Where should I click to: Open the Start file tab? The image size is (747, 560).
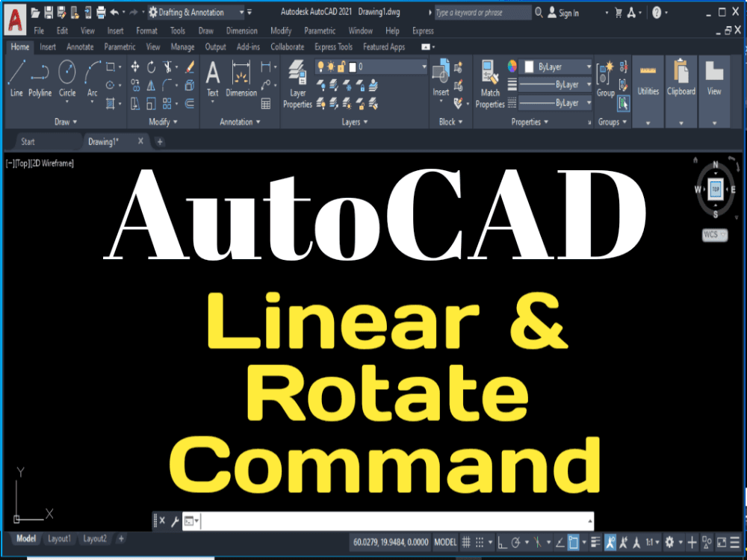pyautogui.click(x=28, y=141)
